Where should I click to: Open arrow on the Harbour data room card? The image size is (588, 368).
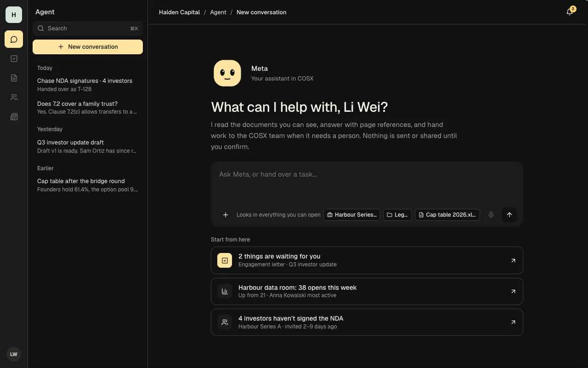pyautogui.click(x=513, y=291)
